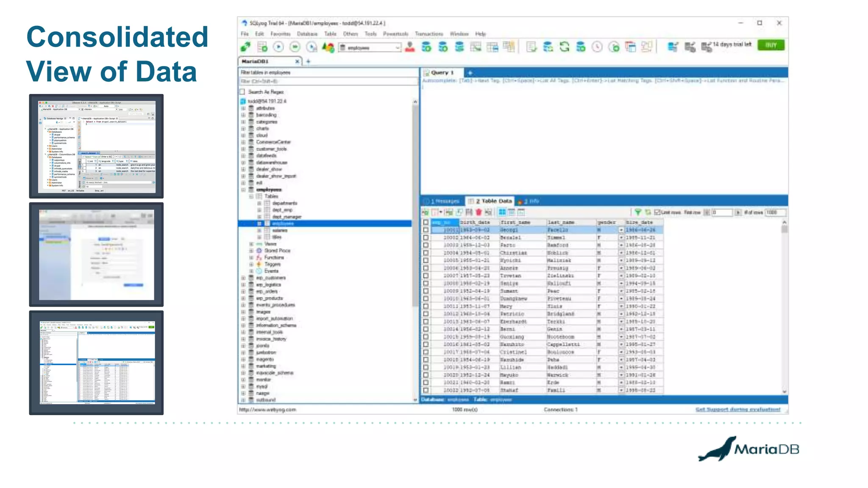Collapse the employees database node
Image resolution: width=868 pixels, height=488 pixels.
(x=244, y=190)
